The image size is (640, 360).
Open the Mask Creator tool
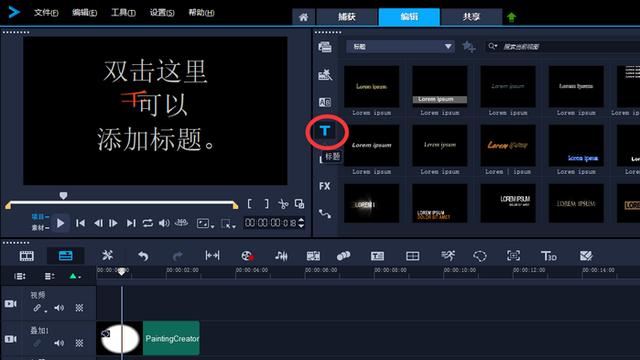point(480,256)
